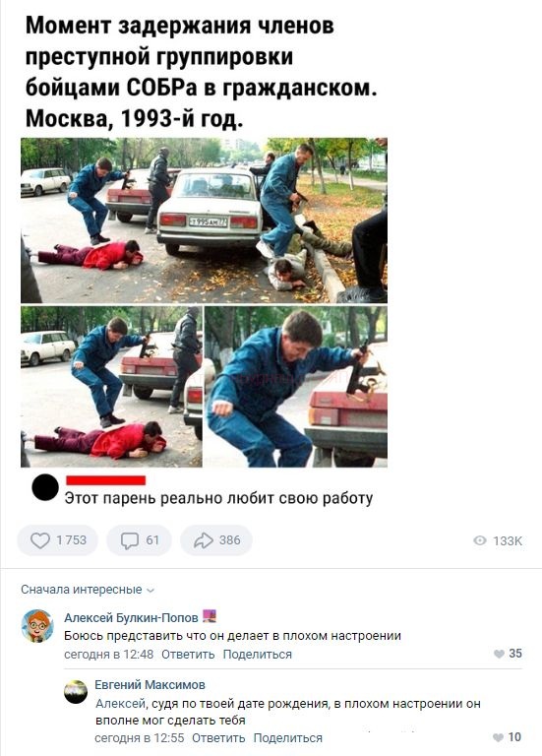This screenshot has height=756, width=542.
Task: Click Поделиться under Евгений's reply
Action: pos(287,737)
